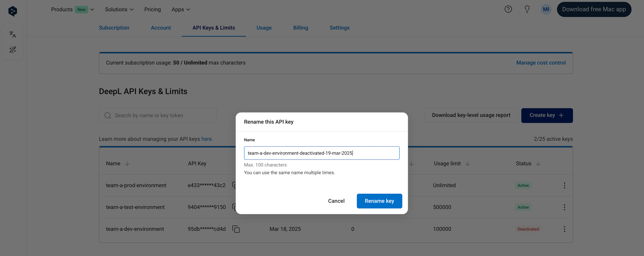This screenshot has height=256, width=644.
Task: Open the DeepL Write wand icon
Action: [12, 50]
